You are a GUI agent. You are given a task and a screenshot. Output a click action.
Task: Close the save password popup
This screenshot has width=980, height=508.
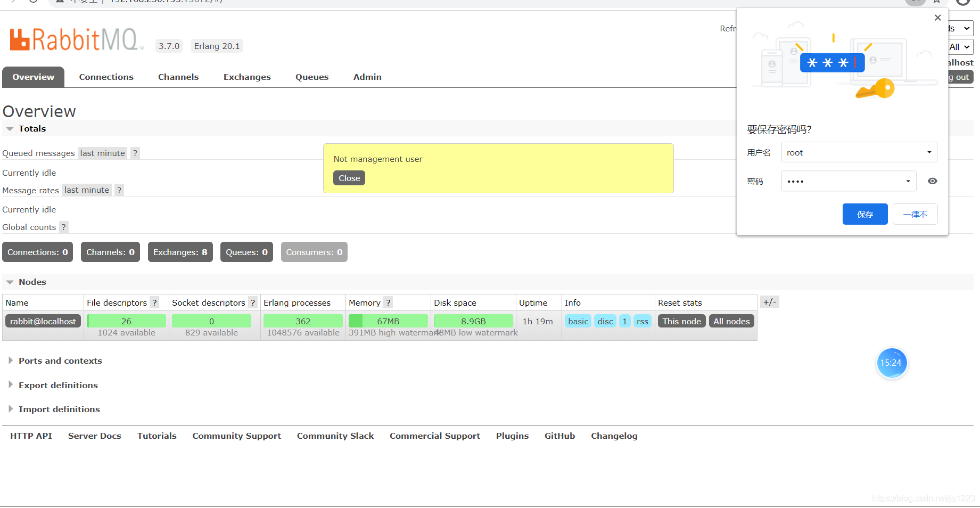[x=938, y=18]
